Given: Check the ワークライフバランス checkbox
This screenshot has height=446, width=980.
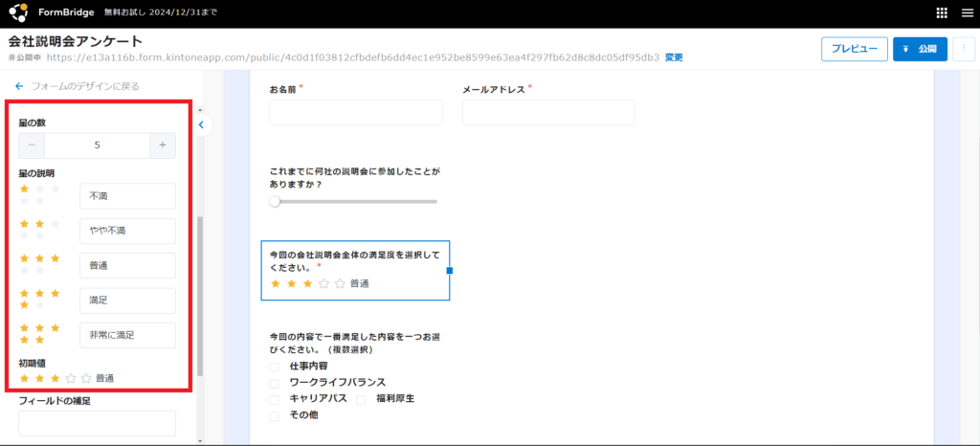Looking at the screenshot, I should 275,383.
